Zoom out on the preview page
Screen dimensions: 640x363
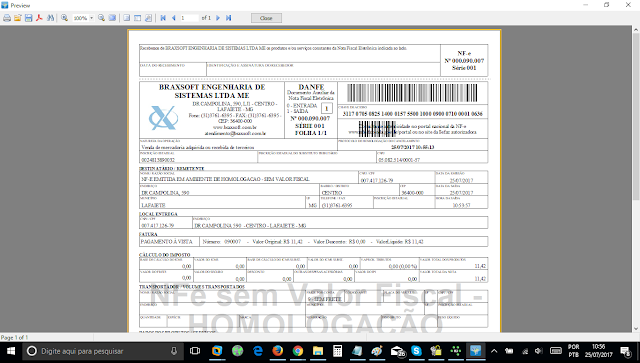point(101,18)
